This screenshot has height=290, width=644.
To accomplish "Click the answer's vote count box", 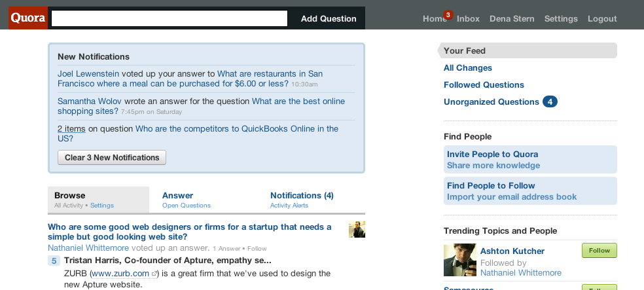I will (x=54, y=261).
